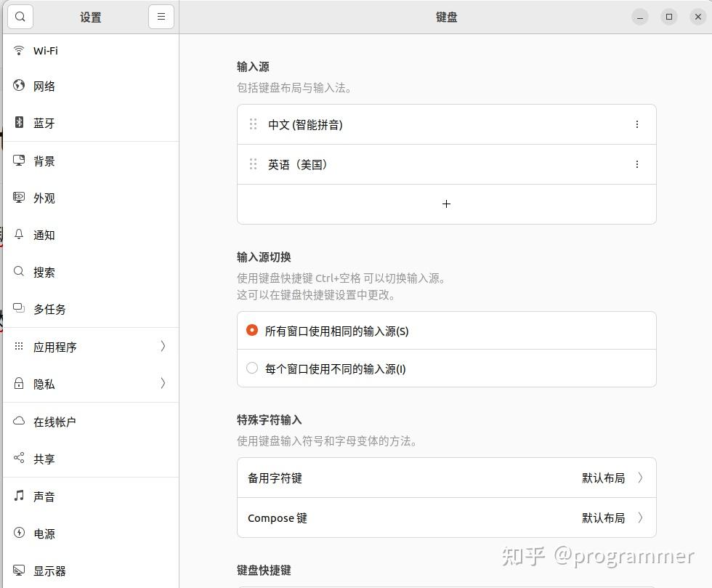Go to 外观 settings page
Viewport: 712px width, 588px height.
91,198
